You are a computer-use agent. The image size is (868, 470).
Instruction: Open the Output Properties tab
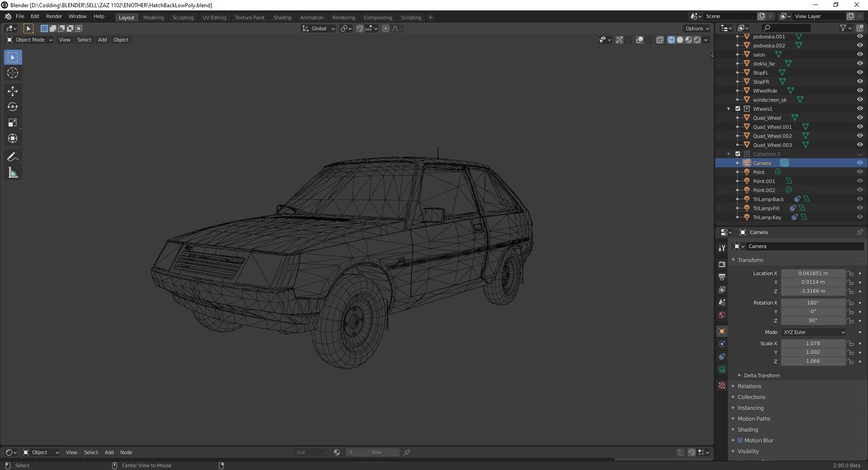click(x=722, y=277)
